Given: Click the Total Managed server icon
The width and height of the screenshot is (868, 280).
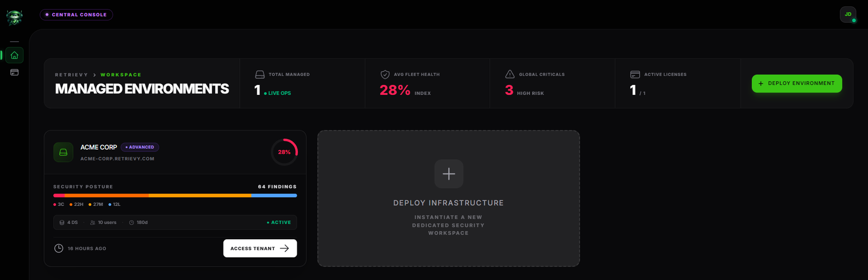Looking at the screenshot, I should click(x=260, y=74).
